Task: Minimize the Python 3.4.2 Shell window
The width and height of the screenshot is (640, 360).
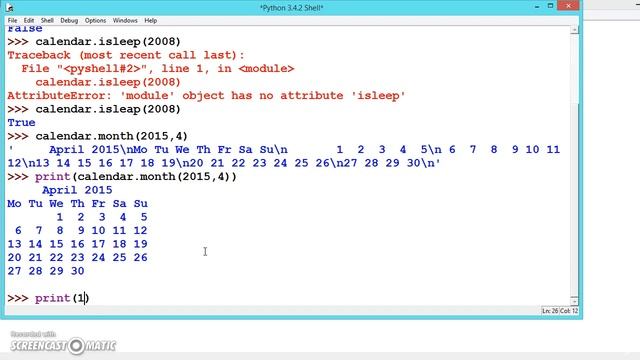Action: 537,6
